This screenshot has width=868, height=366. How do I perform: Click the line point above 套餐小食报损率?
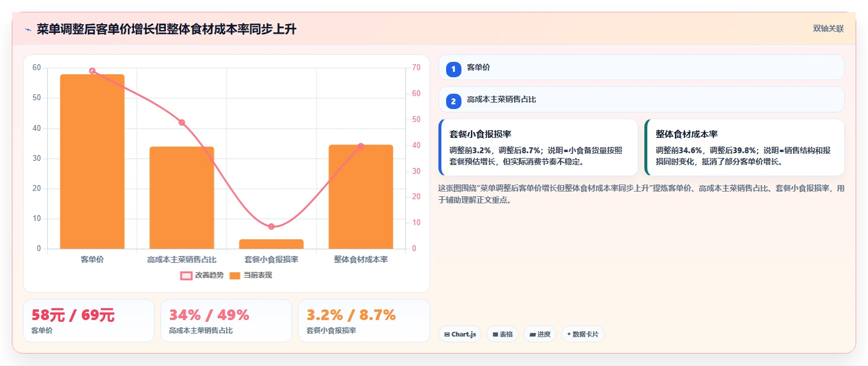pyautogui.click(x=271, y=226)
